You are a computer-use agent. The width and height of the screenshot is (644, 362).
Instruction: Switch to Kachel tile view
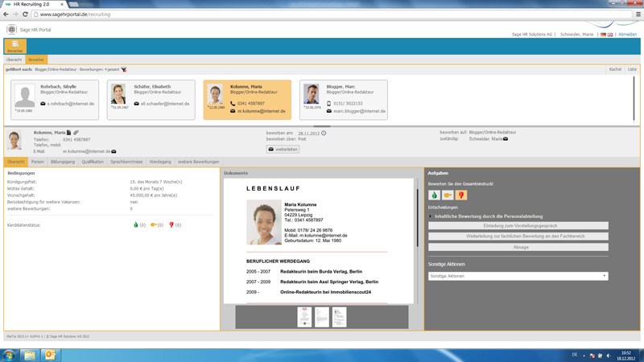click(614, 70)
